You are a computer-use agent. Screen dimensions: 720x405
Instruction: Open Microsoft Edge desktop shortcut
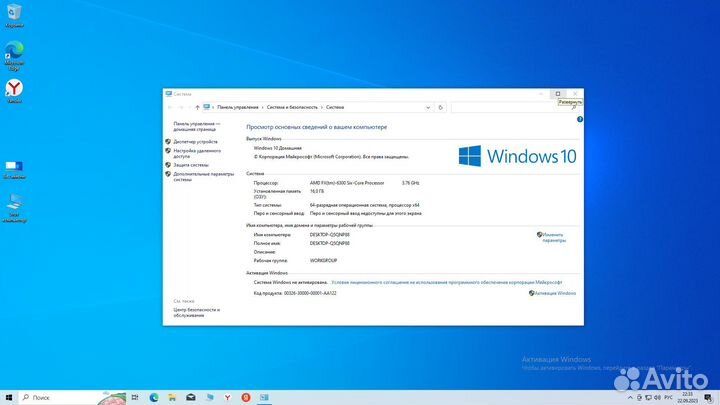click(x=14, y=56)
